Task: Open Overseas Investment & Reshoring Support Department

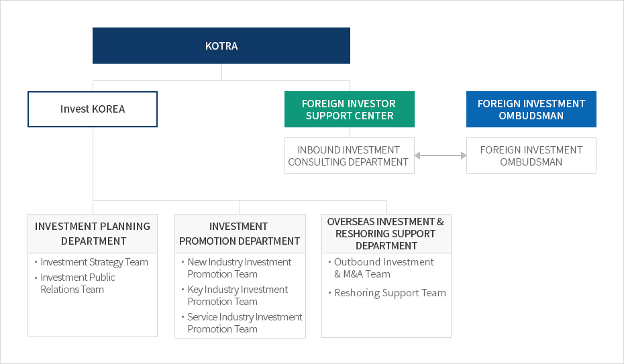Action: click(386, 233)
